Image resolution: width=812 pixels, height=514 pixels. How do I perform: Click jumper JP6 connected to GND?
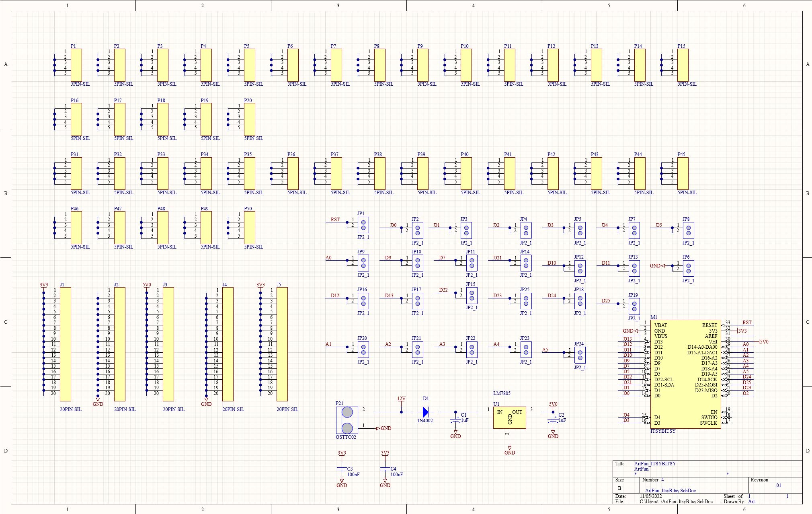[x=688, y=268]
